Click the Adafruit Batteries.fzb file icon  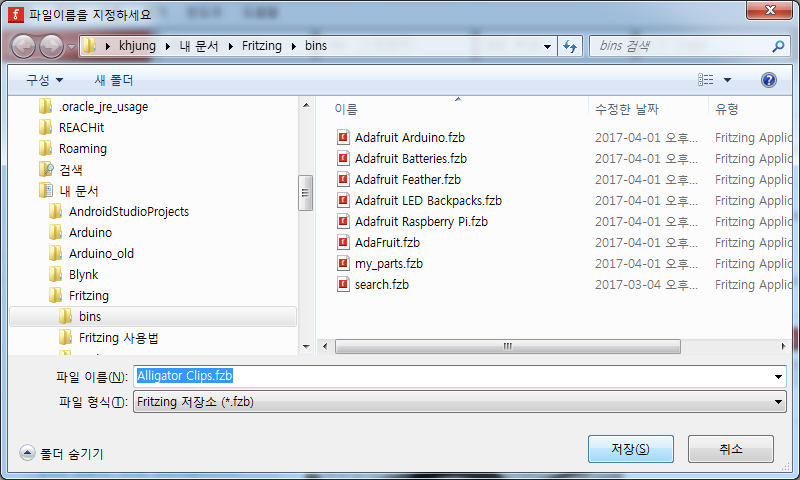343,158
